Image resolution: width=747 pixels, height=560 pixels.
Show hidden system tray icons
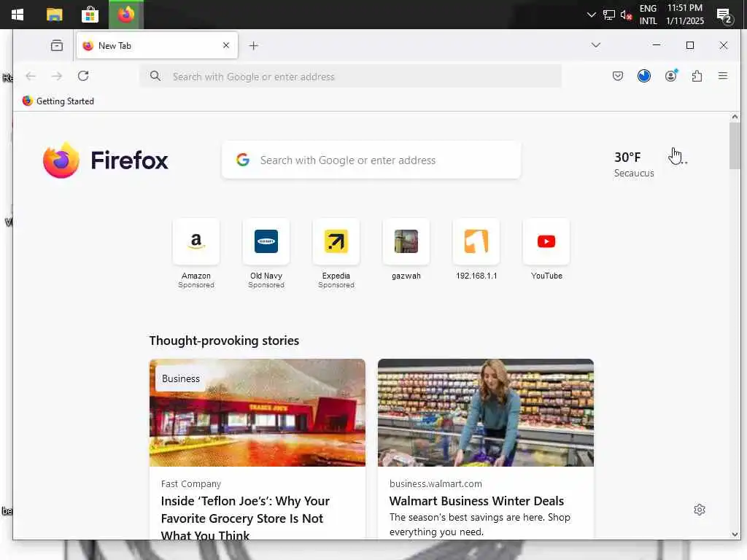point(591,15)
